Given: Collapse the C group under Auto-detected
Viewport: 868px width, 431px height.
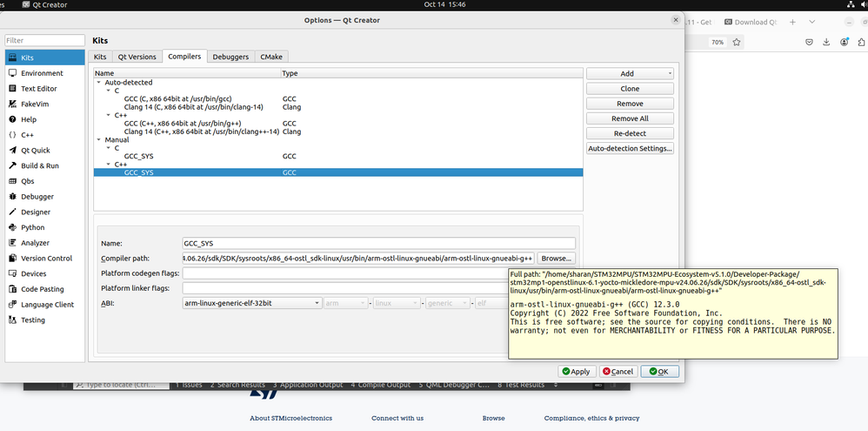Looking at the screenshot, I should pos(109,91).
